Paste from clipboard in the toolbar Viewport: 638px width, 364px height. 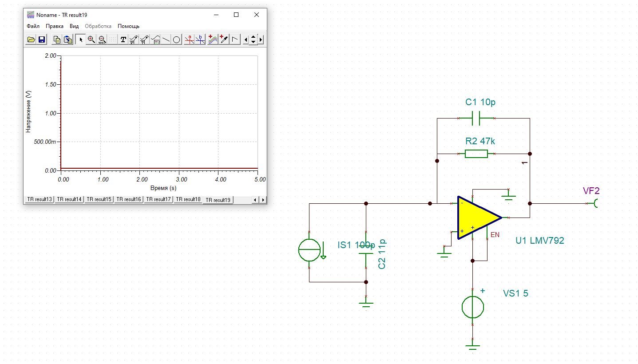67,40
